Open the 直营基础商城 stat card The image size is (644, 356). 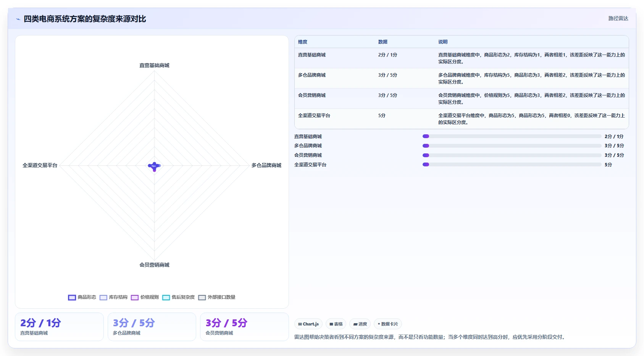click(x=59, y=327)
